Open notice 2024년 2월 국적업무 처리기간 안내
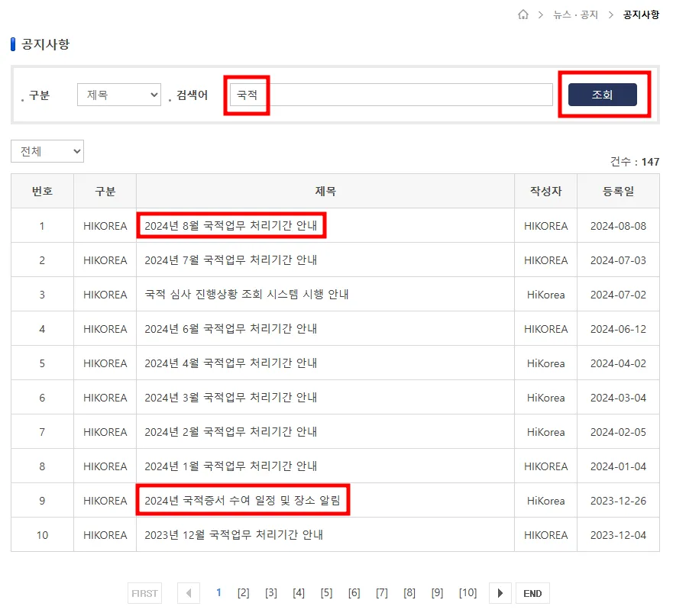This screenshot has height=616, width=673. click(x=231, y=431)
